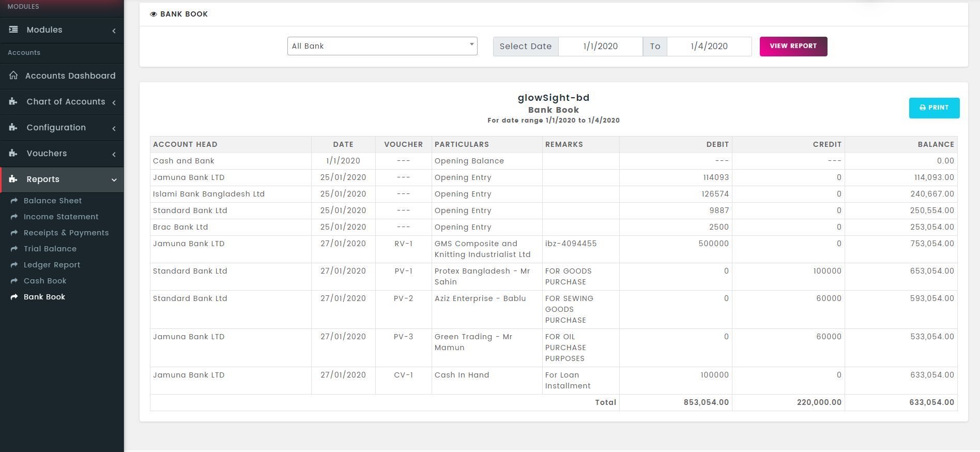980x452 pixels.
Task: Click the arrow icon beside Income Statement
Action: point(14,217)
